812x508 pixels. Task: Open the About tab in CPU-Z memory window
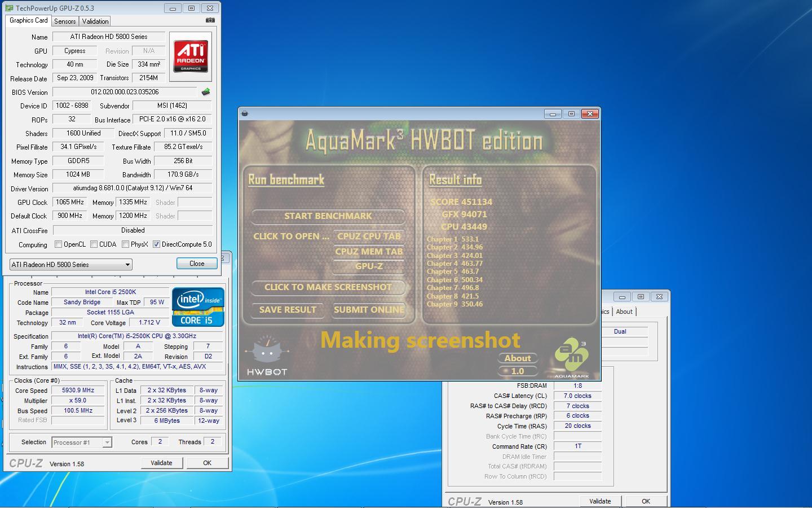pos(624,312)
